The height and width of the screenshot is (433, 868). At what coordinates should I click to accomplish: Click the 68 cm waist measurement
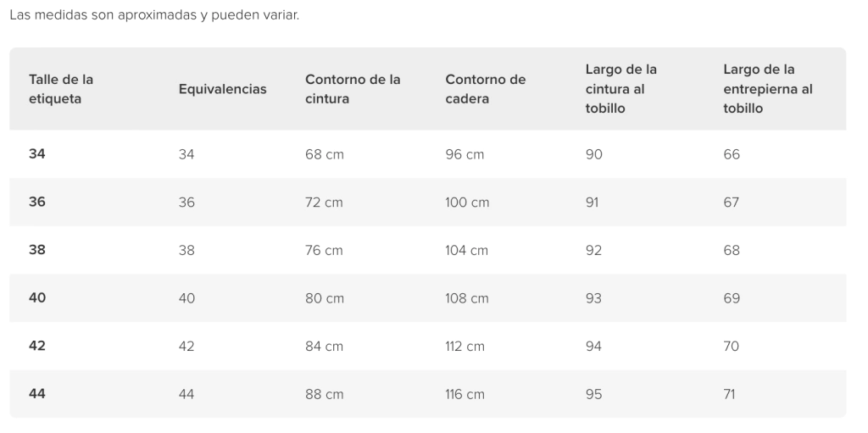tap(324, 154)
